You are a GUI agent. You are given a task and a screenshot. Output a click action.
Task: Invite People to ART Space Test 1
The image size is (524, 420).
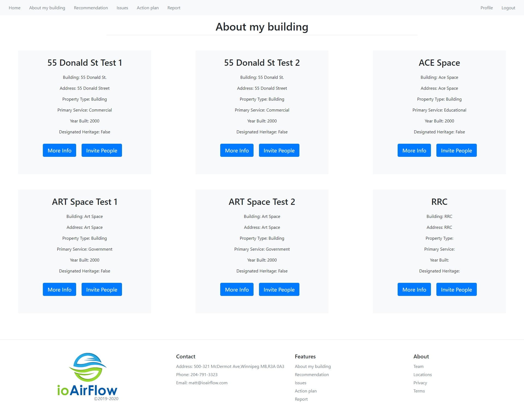click(102, 289)
